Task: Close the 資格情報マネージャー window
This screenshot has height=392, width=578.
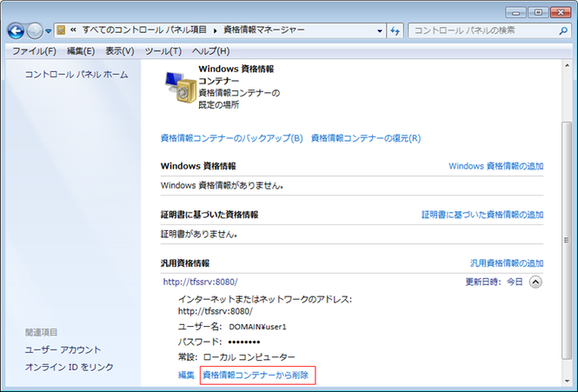Action: point(561,13)
